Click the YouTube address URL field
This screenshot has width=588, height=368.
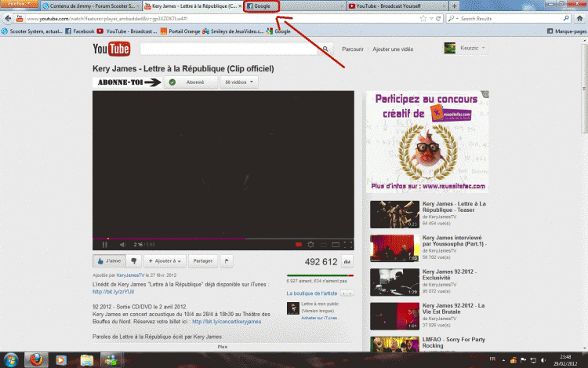click(x=221, y=18)
